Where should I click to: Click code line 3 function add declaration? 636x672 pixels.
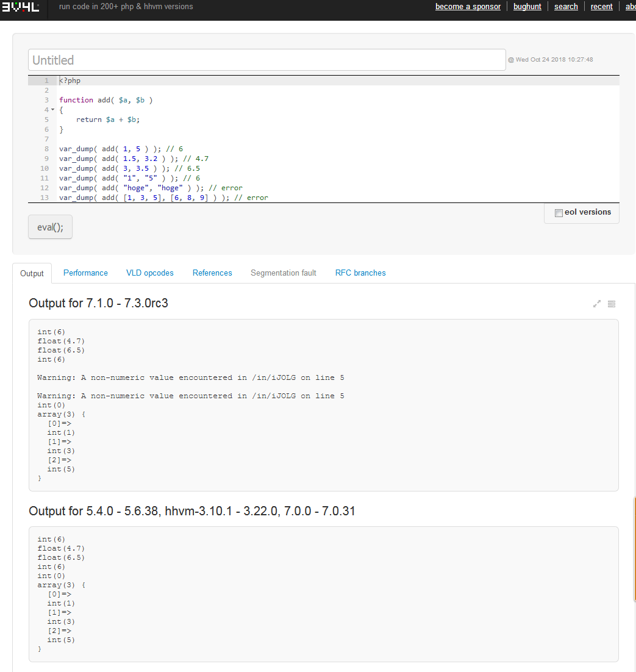click(106, 100)
